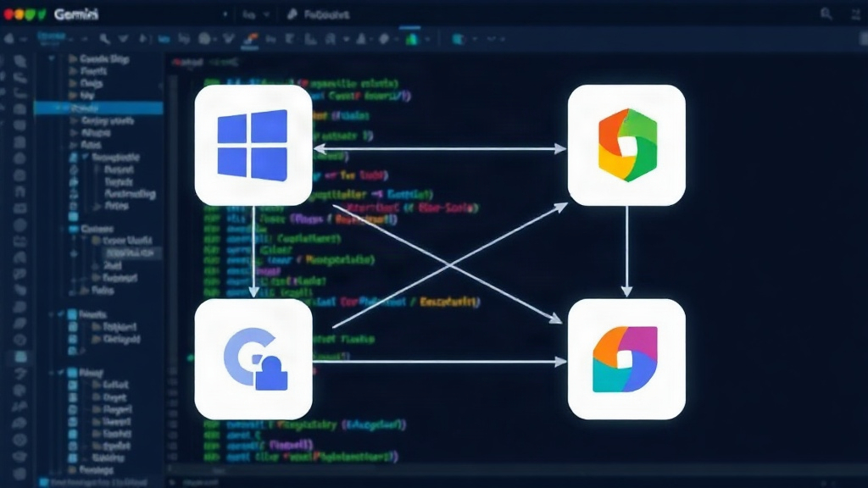Select the highlighted blue row in file tree
The image size is (868, 488).
98,108
